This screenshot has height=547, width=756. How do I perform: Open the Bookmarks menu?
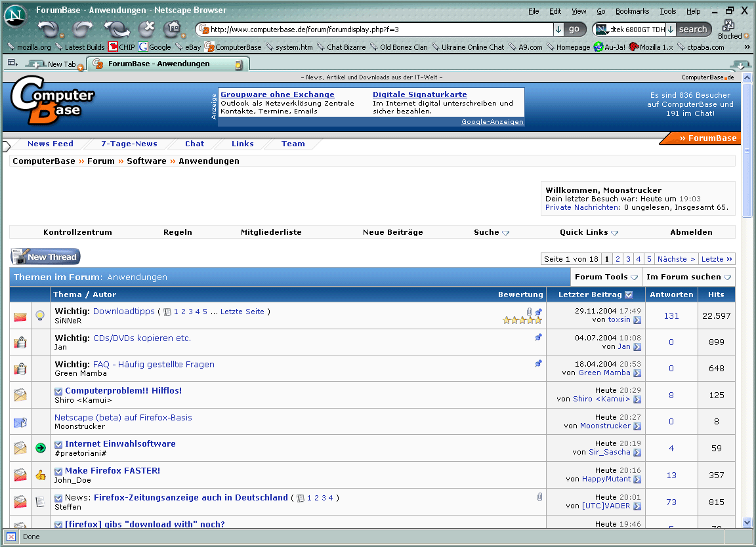[632, 11]
